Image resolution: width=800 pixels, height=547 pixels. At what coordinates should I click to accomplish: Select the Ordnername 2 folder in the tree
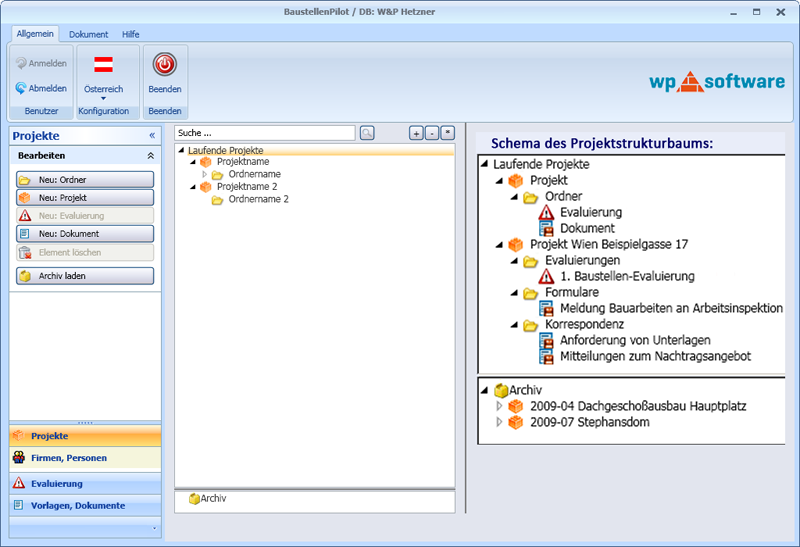point(258,199)
